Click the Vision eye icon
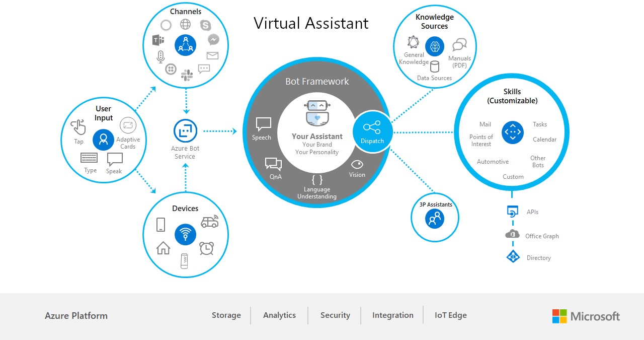This screenshot has height=340, width=644. click(357, 164)
